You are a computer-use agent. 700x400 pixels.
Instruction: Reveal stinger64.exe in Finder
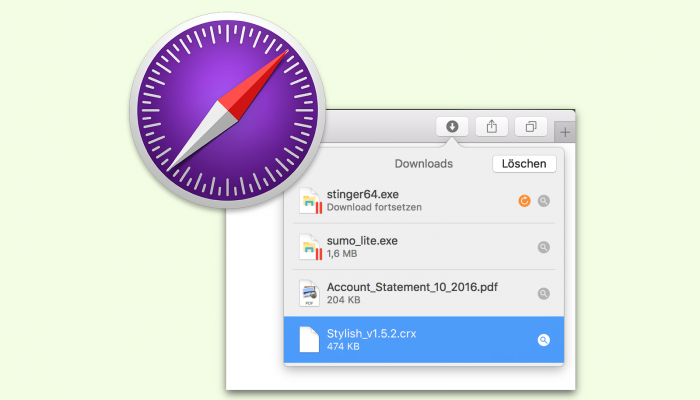[x=543, y=201]
